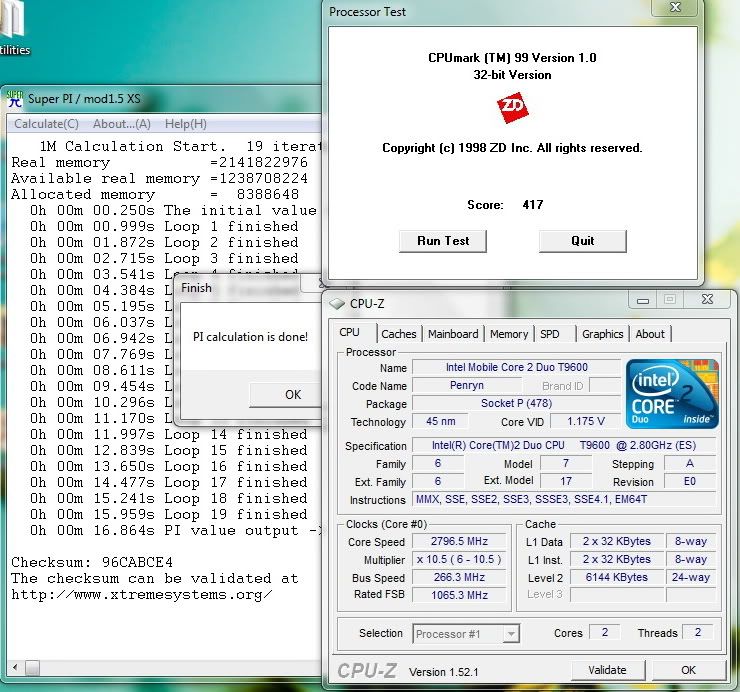Minimize the CPU-Z window
740x692 pixels.
click(x=643, y=299)
